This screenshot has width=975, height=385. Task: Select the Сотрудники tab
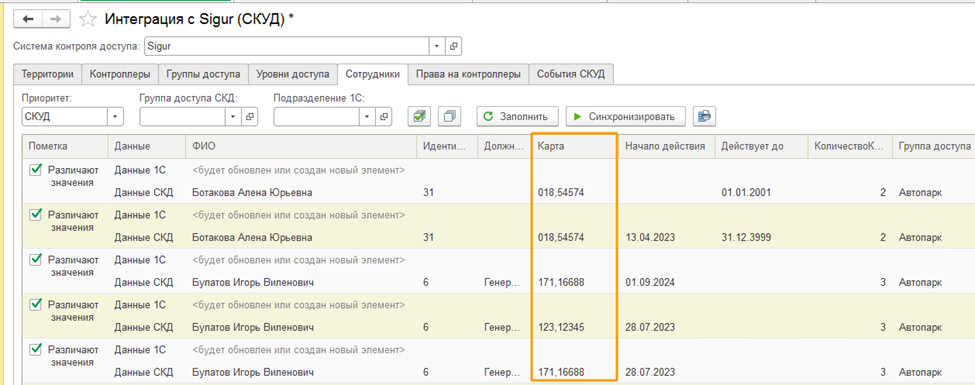tap(372, 74)
